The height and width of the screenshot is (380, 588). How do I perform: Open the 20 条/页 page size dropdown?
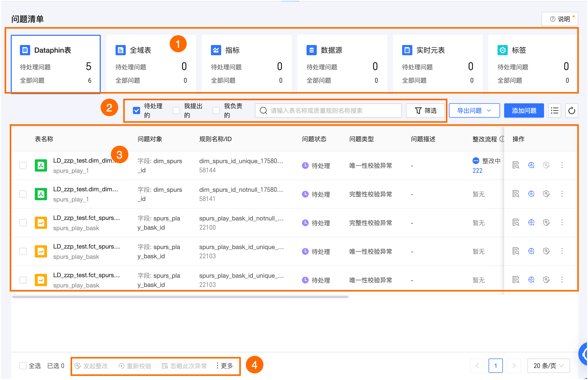[548, 366]
